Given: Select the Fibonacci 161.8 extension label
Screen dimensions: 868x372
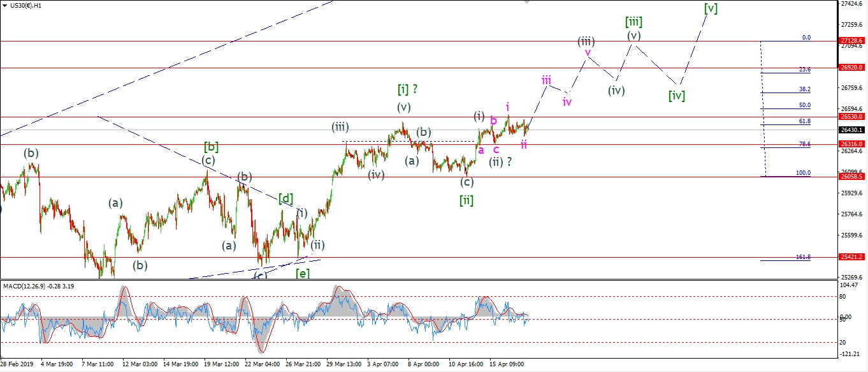Looking at the screenshot, I should pyautogui.click(x=803, y=257).
